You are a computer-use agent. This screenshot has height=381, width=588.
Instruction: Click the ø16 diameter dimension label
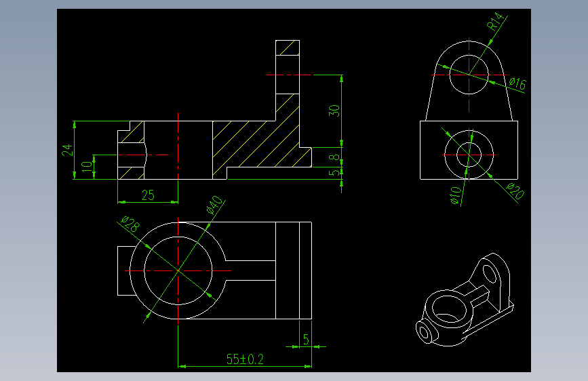(518, 83)
